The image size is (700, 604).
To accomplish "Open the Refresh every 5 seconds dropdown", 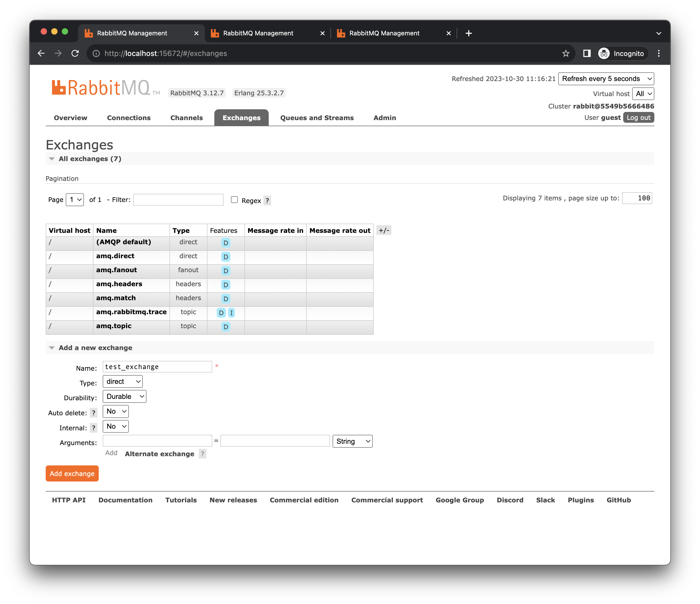I will point(606,79).
